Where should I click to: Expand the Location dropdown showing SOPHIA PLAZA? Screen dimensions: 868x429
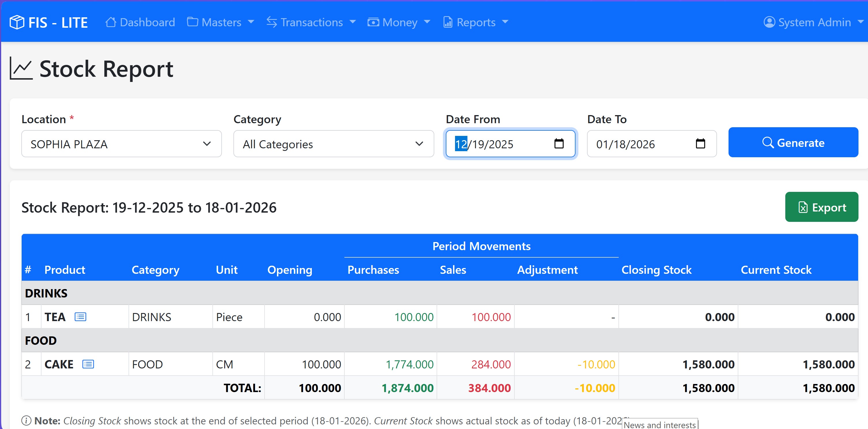click(121, 144)
